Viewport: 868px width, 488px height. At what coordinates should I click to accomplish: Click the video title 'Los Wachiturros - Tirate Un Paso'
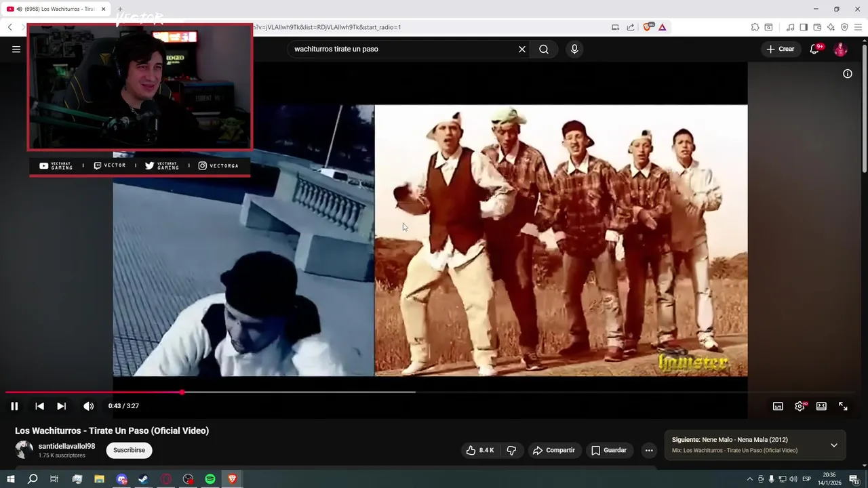point(112,430)
